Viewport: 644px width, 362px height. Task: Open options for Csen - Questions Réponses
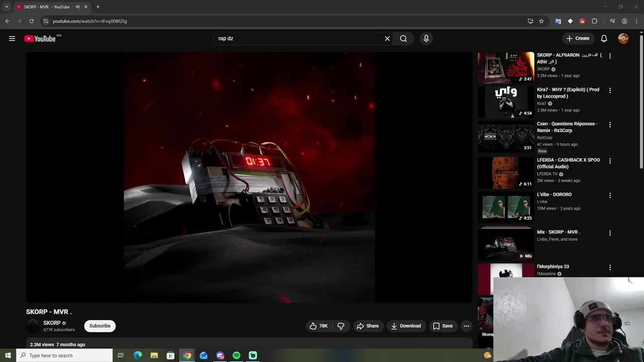[610, 125]
